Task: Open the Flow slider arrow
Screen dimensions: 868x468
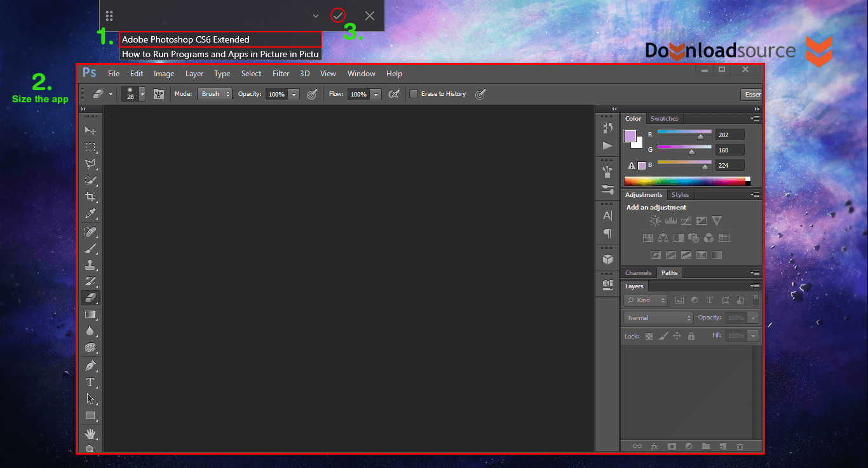Action: tap(376, 94)
